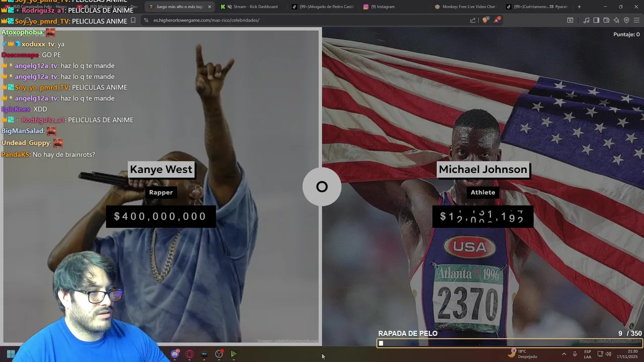This screenshot has height=362, width=644.
Task: Click the round O divider between cards
Action: pyautogui.click(x=321, y=187)
